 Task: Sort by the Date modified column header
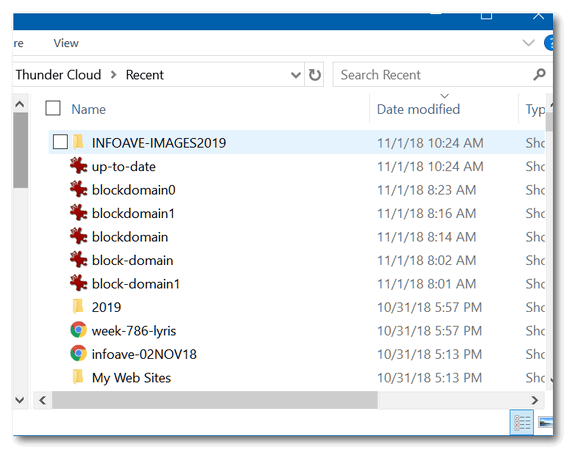(418, 109)
